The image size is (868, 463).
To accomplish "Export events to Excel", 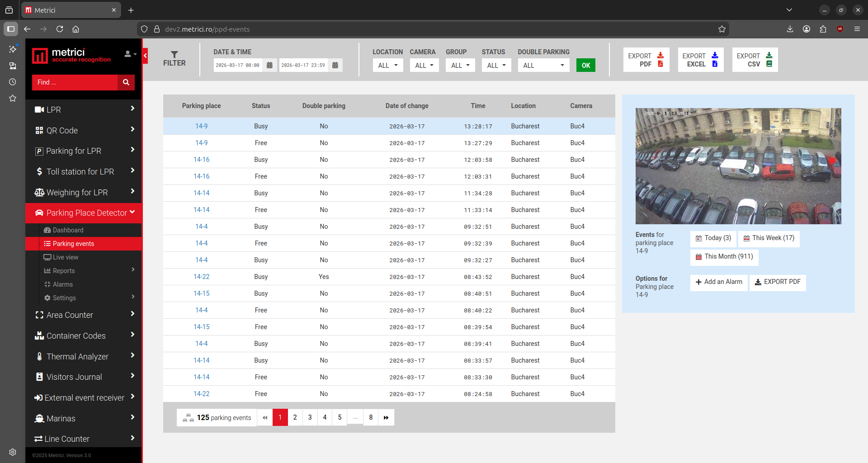I will point(700,60).
